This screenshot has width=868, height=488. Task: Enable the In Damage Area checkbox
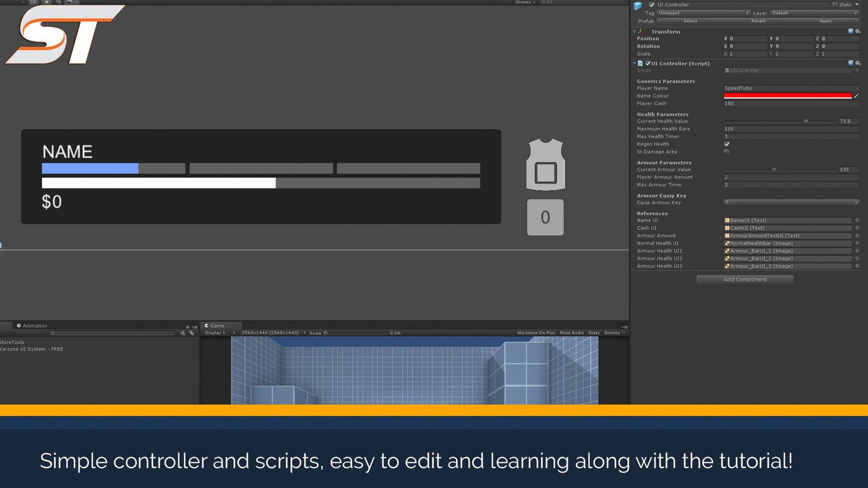tap(726, 152)
